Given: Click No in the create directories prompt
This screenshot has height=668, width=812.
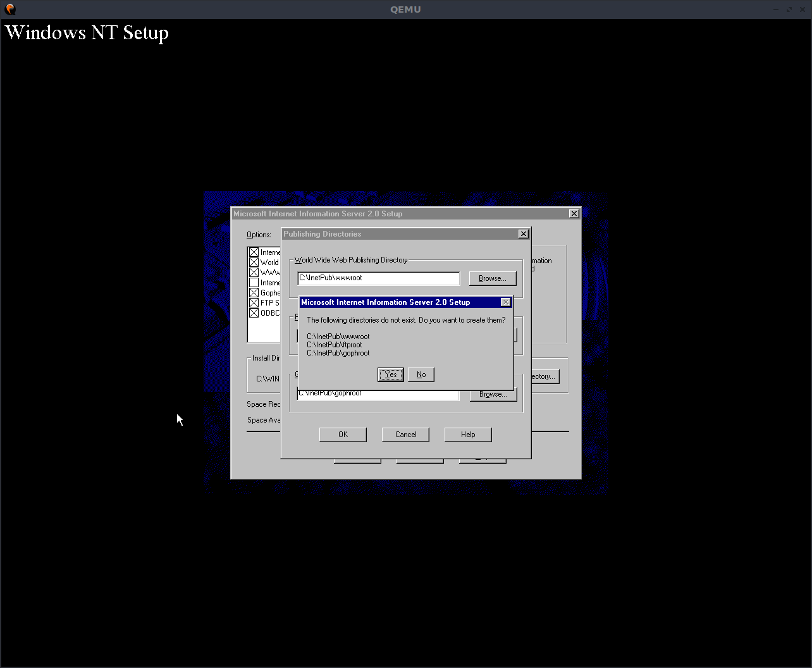Looking at the screenshot, I should (x=421, y=374).
